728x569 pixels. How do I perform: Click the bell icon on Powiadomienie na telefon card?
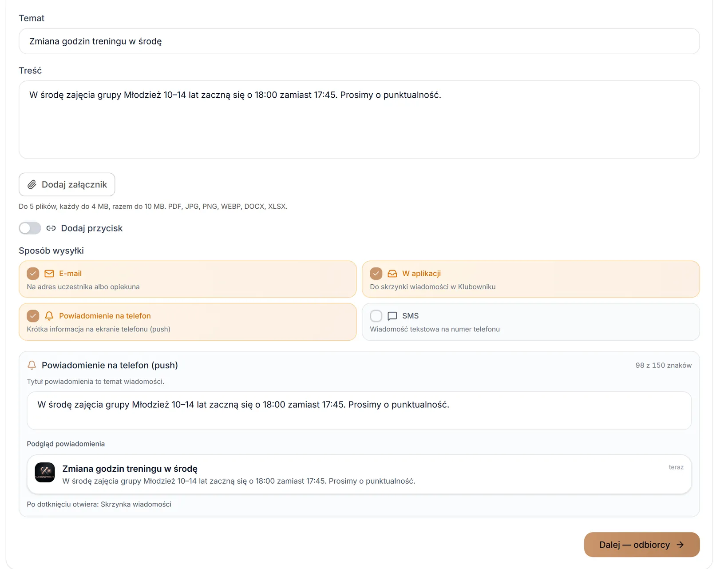tap(49, 316)
